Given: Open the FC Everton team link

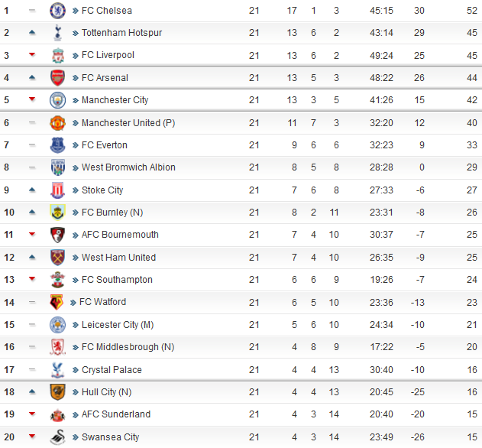Looking at the screenshot, I should (104, 145).
